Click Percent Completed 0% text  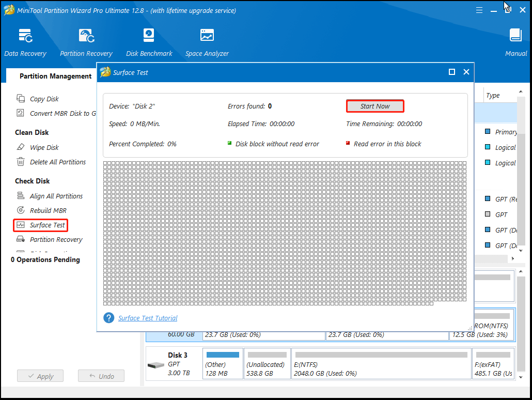(143, 144)
